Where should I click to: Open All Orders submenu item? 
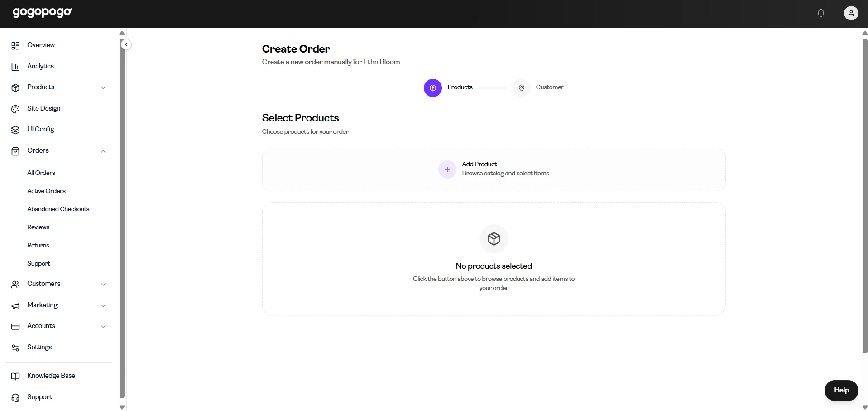pos(41,173)
